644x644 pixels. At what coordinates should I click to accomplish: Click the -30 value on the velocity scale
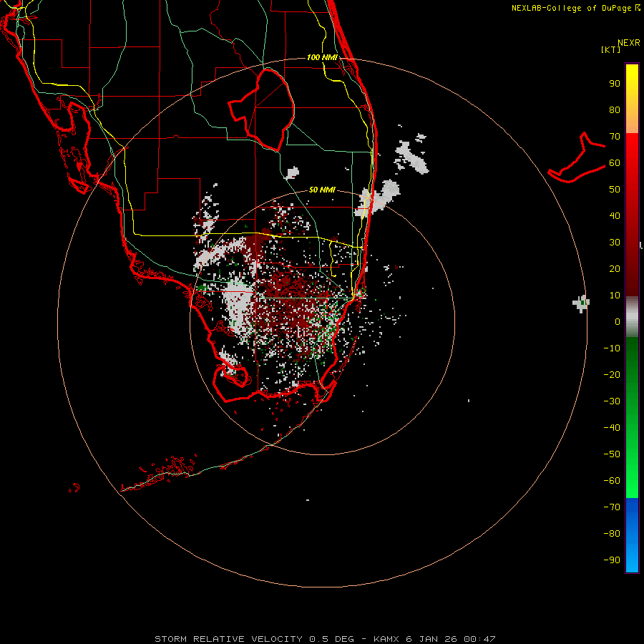click(612, 401)
